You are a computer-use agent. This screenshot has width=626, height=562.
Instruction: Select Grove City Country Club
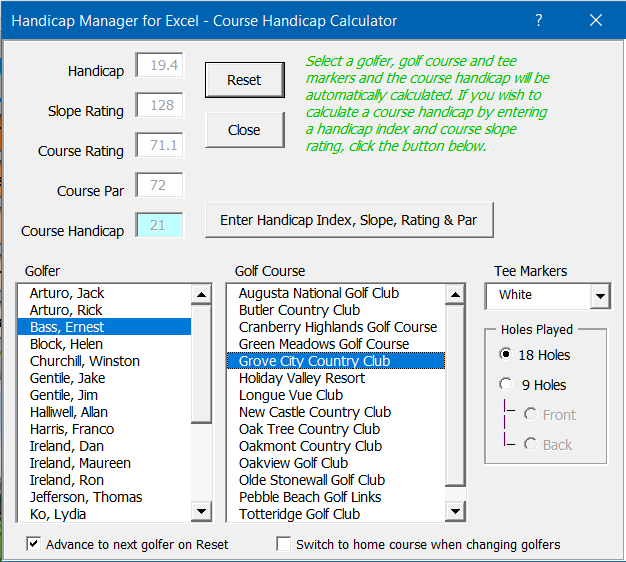(x=336, y=361)
